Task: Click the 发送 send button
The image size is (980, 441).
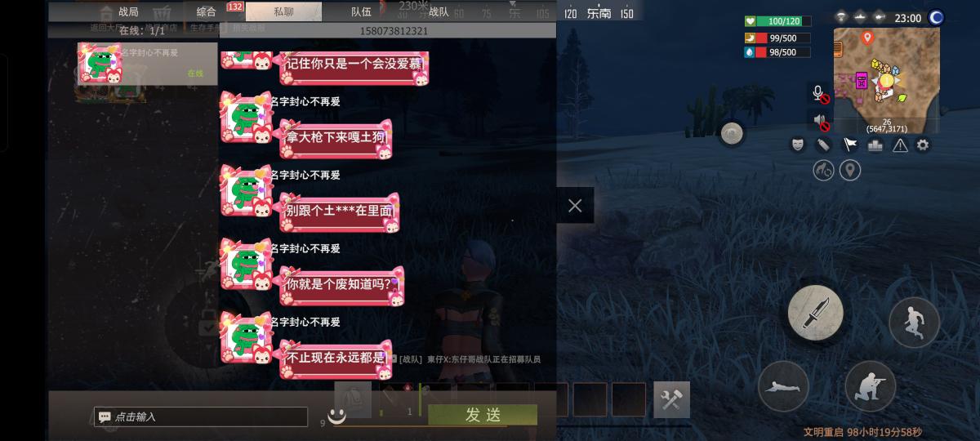Action: pyautogui.click(x=483, y=415)
